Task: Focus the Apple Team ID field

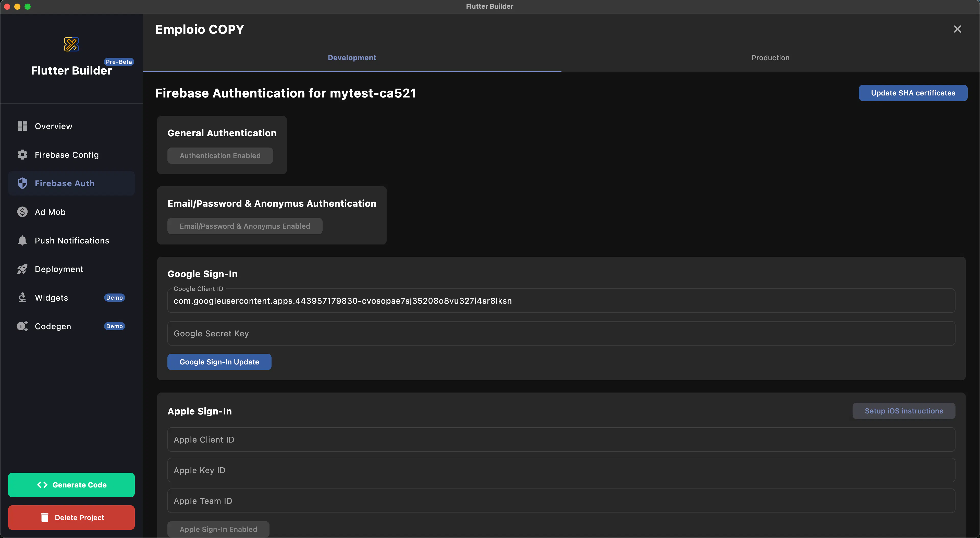Action: click(561, 501)
